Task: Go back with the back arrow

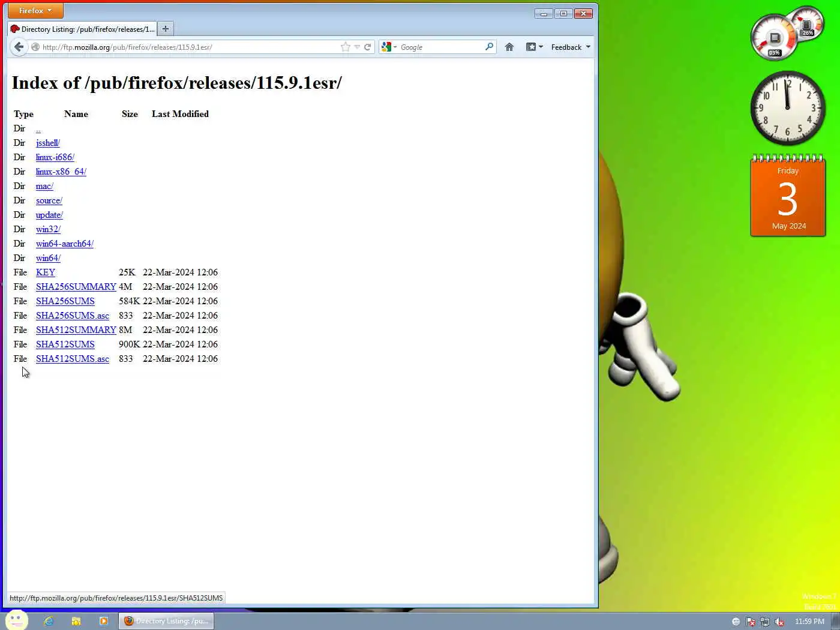Action: pyautogui.click(x=19, y=47)
